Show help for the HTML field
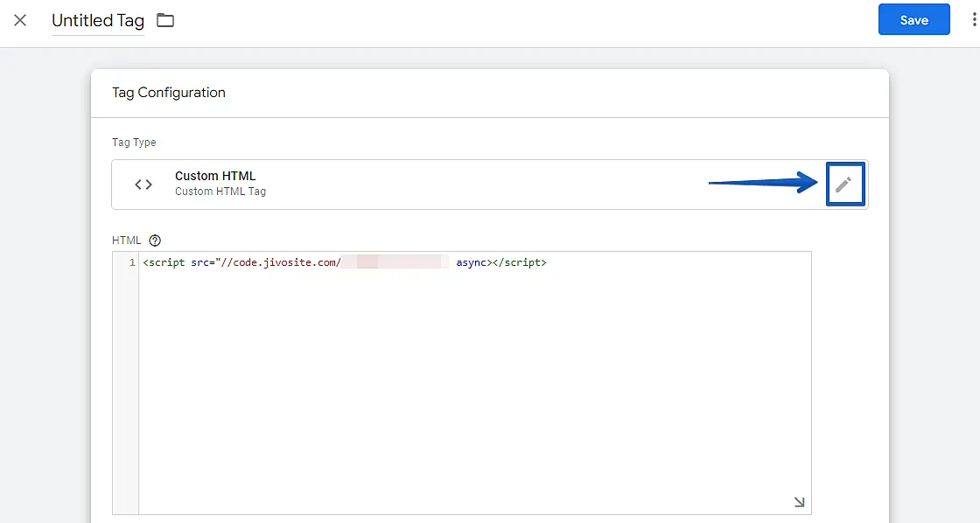 click(x=155, y=241)
